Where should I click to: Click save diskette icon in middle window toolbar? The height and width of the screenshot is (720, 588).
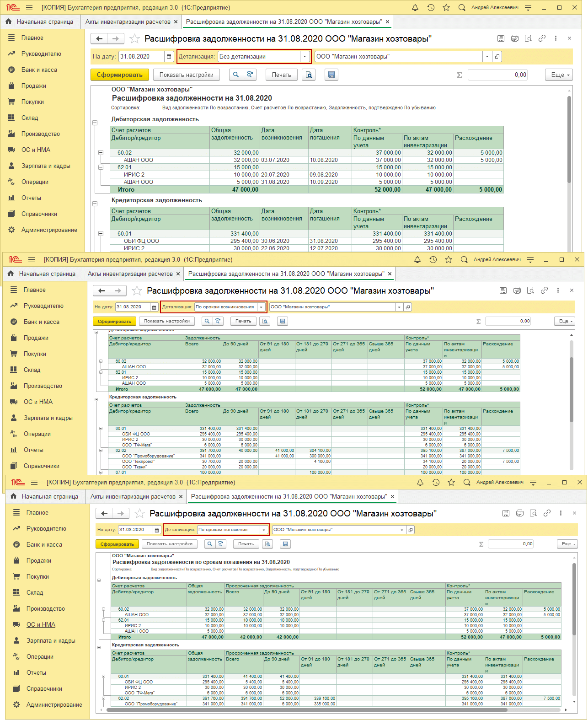point(283,321)
